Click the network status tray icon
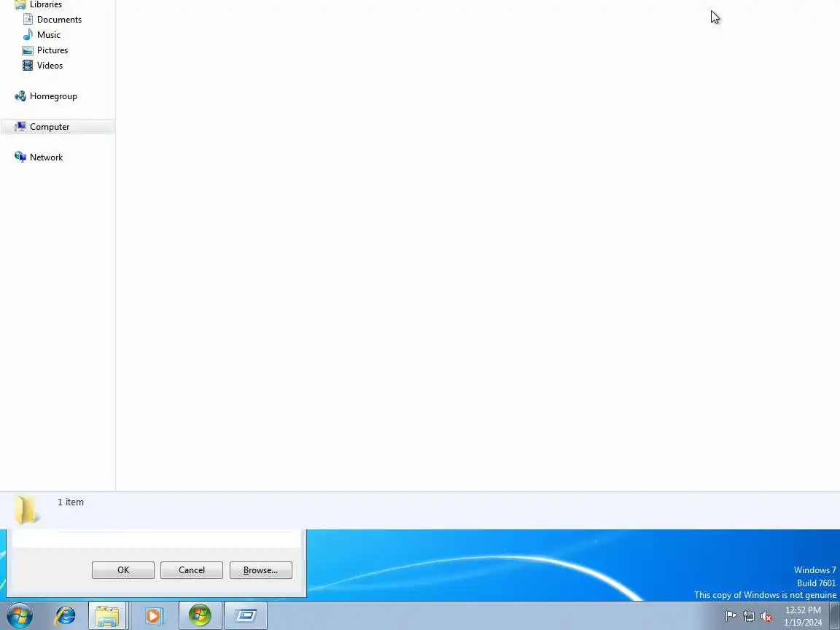The height and width of the screenshot is (630, 840). point(749,617)
